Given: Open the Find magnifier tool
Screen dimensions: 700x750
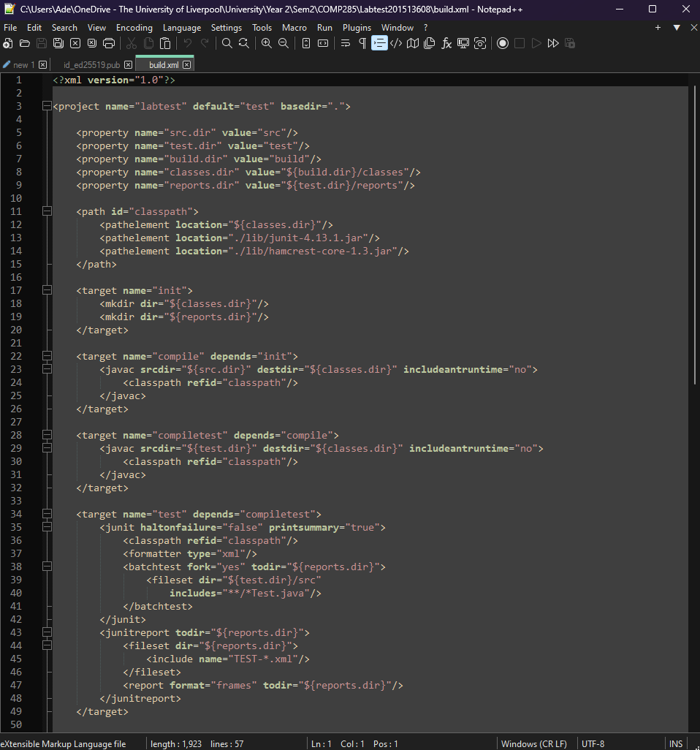Looking at the screenshot, I should (227, 44).
